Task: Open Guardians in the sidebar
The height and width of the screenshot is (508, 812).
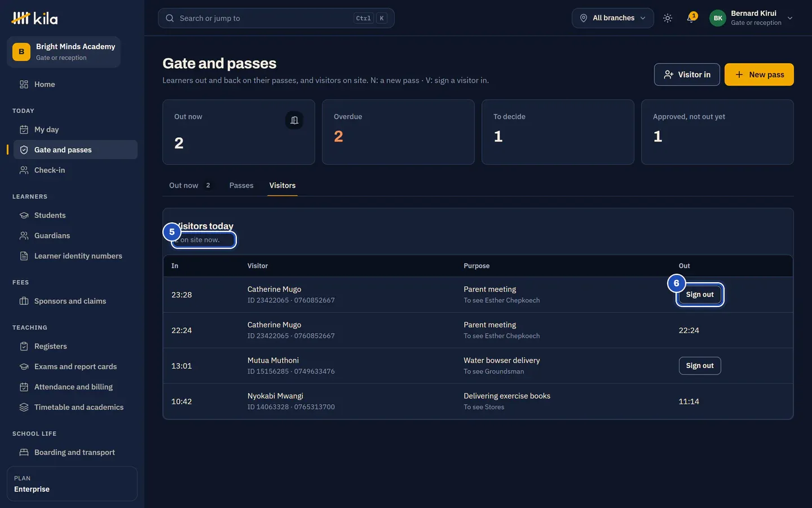Action: coord(76,235)
